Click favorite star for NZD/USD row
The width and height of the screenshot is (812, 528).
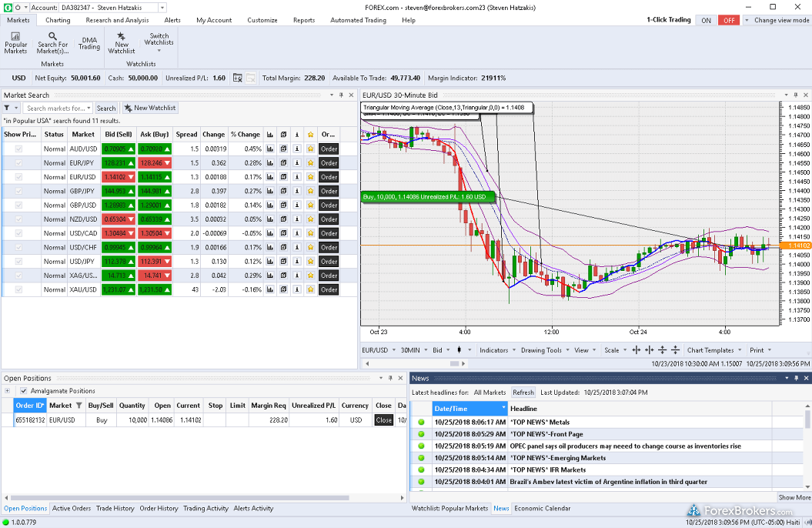310,219
